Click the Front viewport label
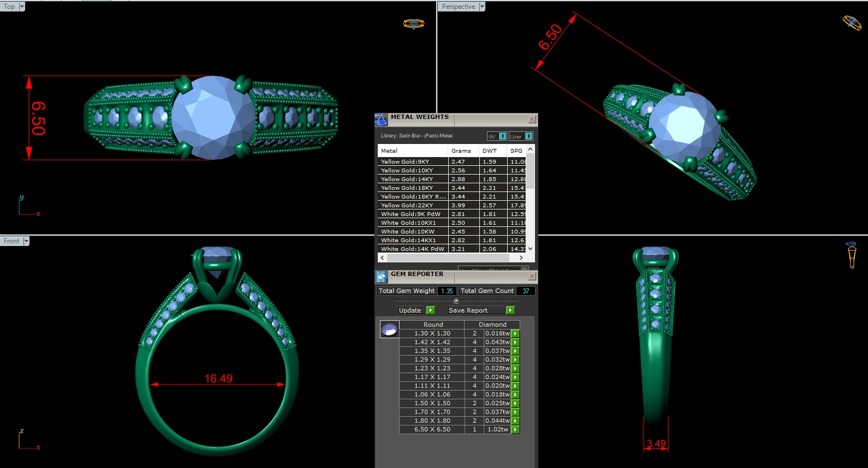The image size is (868, 468). tap(11, 241)
